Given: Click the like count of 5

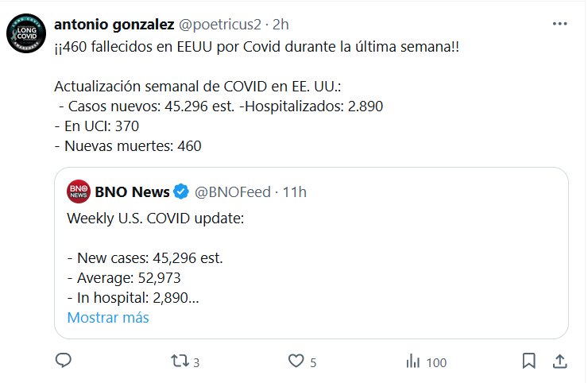Looking at the screenshot, I should 313,362.
